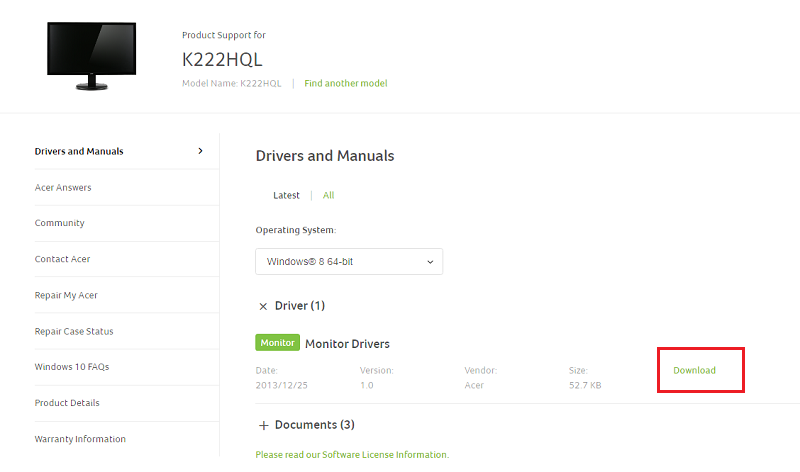Viewport: 800px width, 472px height.
Task: Open the Operating System dropdown
Action: [349, 261]
